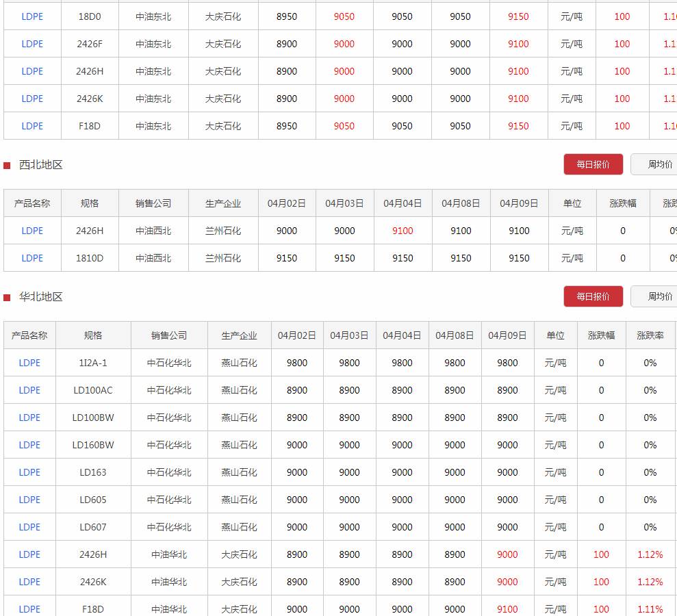Click the LDPE link in the LD607 row
The width and height of the screenshot is (677, 616).
29,527
